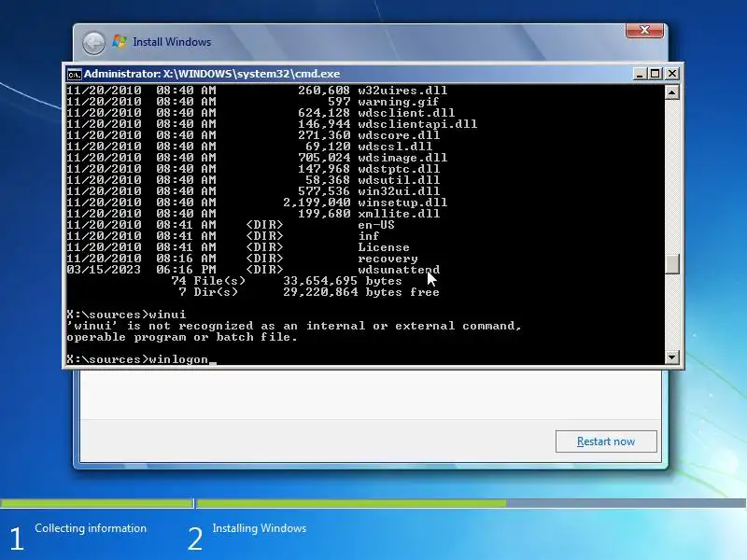Click the en-US directory name
Screen dimensions: 747x560
pyautogui.click(x=376, y=225)
